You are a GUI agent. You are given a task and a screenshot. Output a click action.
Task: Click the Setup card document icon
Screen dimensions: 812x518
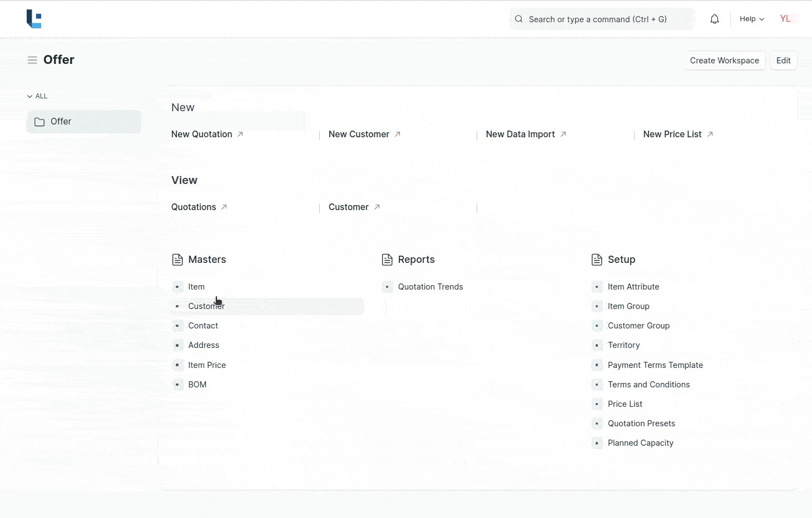click(597, 260)
